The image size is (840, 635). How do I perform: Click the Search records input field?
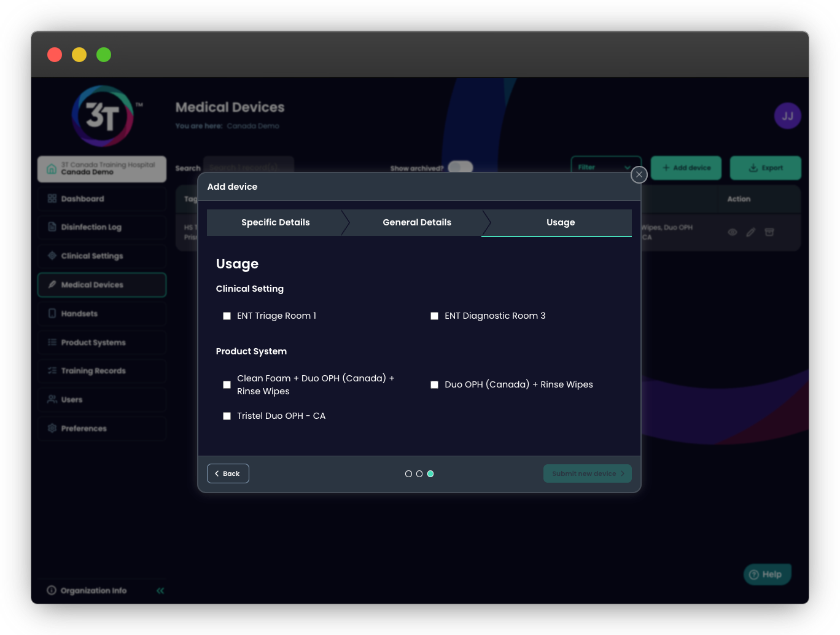tap(248, 167)
